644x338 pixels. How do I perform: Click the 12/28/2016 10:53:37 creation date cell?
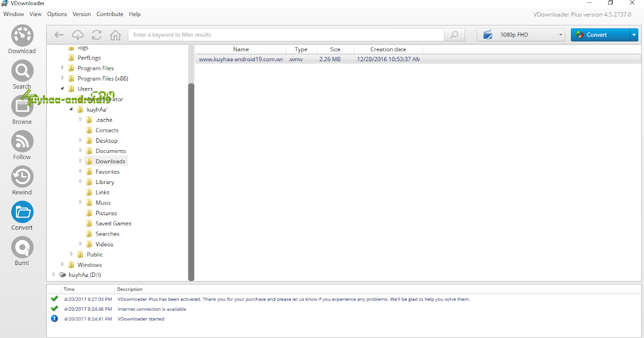tap(389, 59)
